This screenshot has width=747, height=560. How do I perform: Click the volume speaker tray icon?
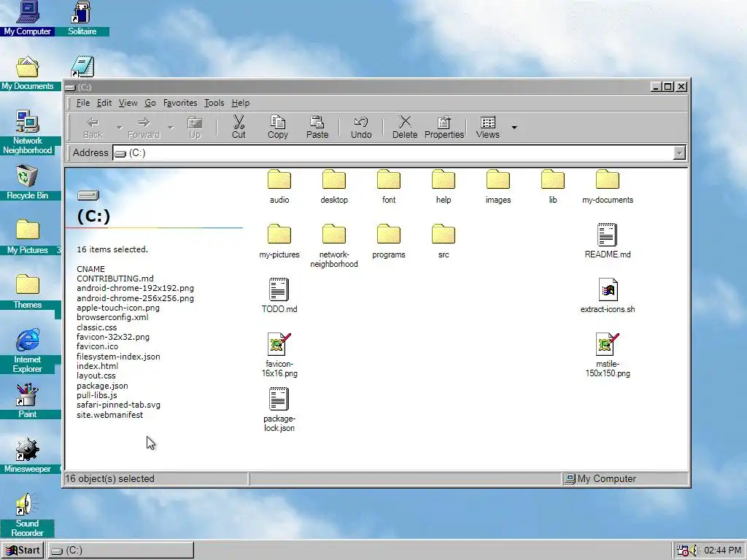694,551
